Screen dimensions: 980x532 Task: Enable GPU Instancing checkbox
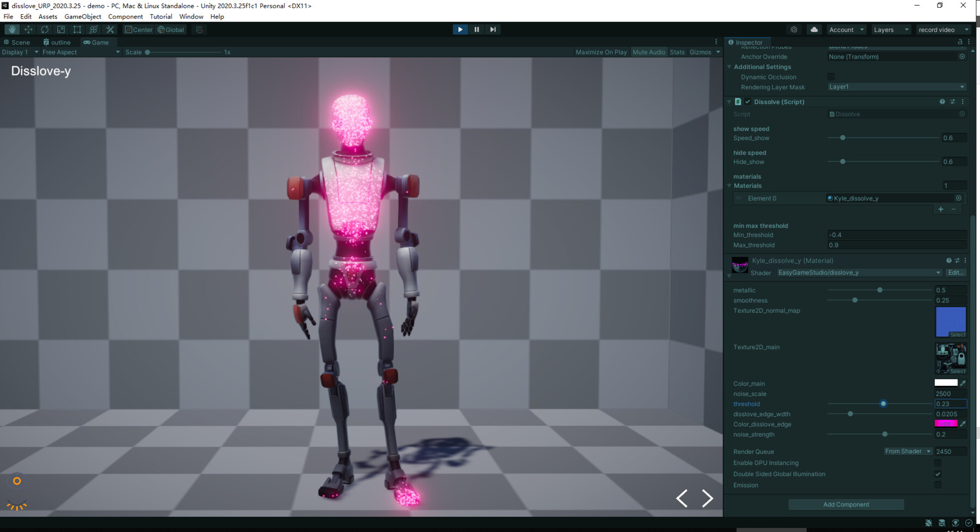point(938,463)
